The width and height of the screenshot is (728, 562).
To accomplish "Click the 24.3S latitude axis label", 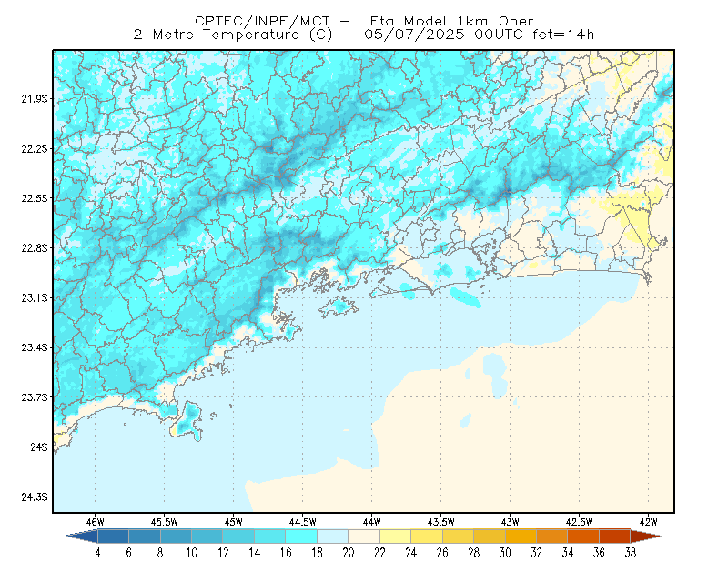I will pos(35,497).
